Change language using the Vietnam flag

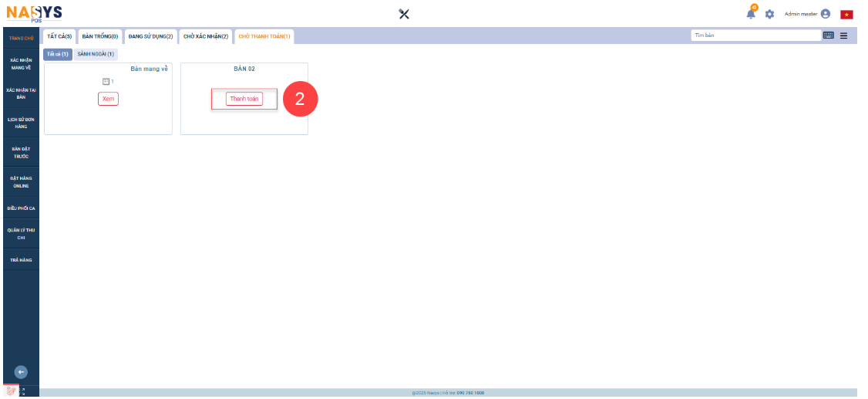tap(846, 14)
